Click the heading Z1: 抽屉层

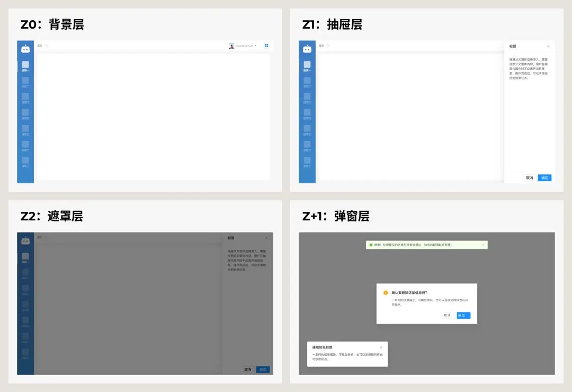click(332, 24)
